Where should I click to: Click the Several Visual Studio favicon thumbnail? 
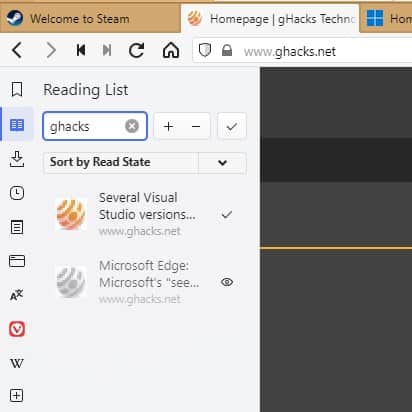[71, 214]
